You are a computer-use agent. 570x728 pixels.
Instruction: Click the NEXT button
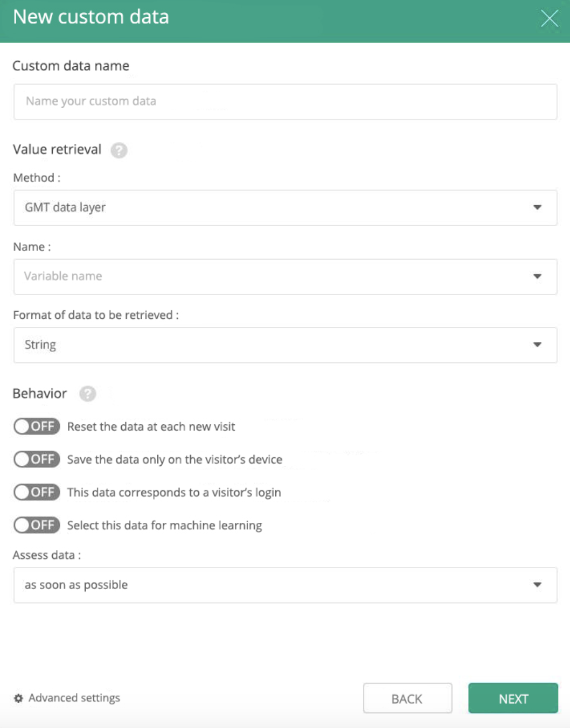pyautogui.click(x=513, y=698)
